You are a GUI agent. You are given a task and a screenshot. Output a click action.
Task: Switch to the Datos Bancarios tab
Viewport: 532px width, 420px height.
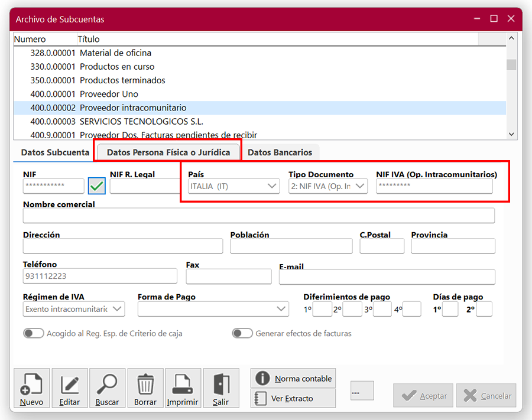coord(280,152)
